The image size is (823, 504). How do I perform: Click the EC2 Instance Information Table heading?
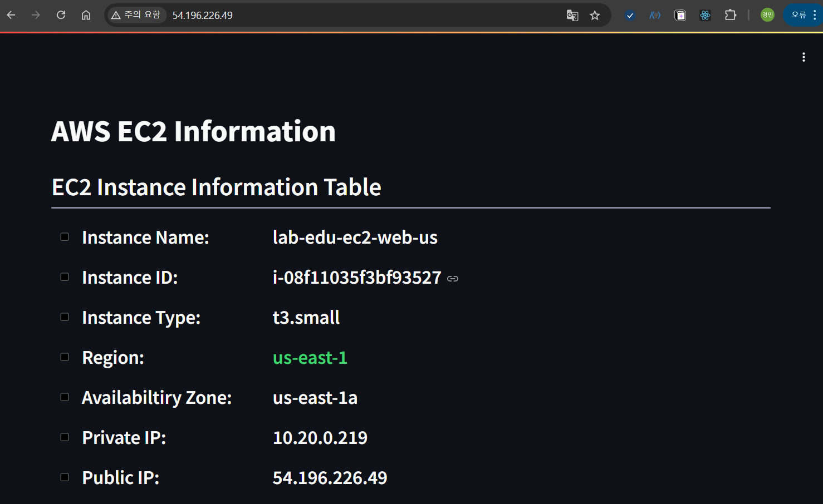[x=217, y=187]
